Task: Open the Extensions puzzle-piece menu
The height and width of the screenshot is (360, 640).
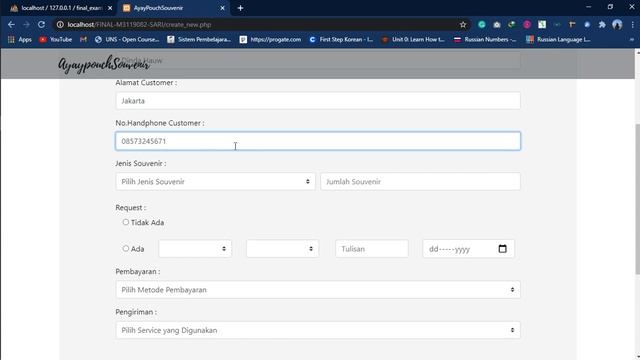Action: click(602, 25)
